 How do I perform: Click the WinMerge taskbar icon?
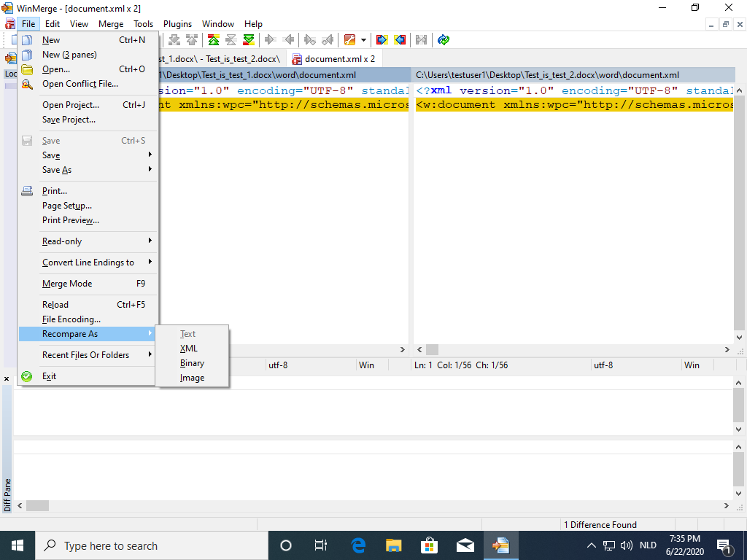500,545
